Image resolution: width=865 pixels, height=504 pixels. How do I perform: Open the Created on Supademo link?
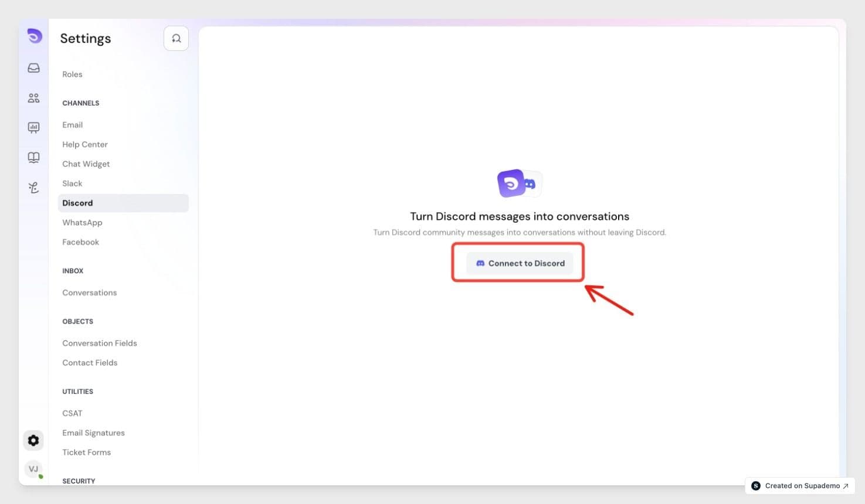[x=800, y=486]
